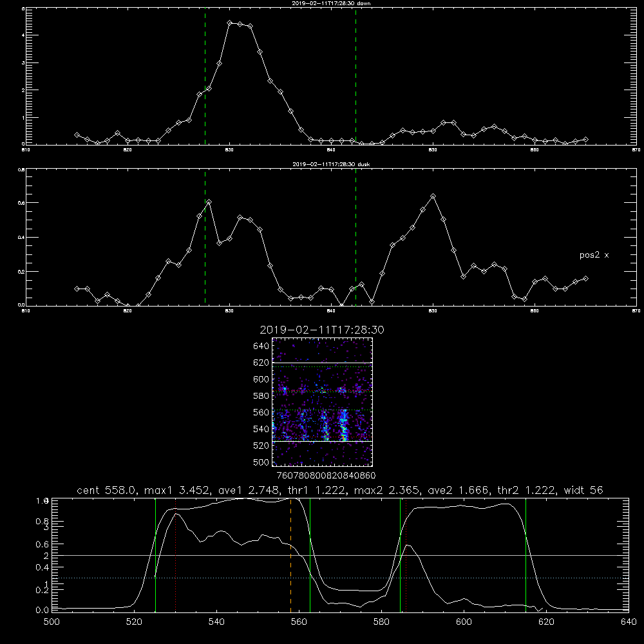Click dusk plot x-axis label 840

click(x=331, y=311)
